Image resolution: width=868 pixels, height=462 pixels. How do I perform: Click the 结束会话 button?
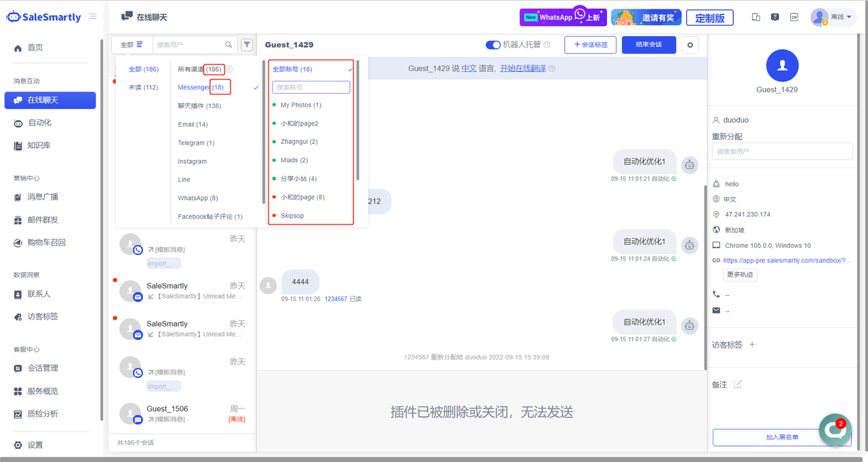[648, 45]
